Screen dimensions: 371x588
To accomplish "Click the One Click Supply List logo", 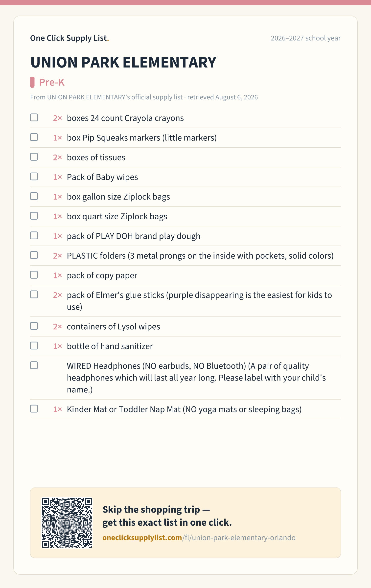I will pos(70,38).
